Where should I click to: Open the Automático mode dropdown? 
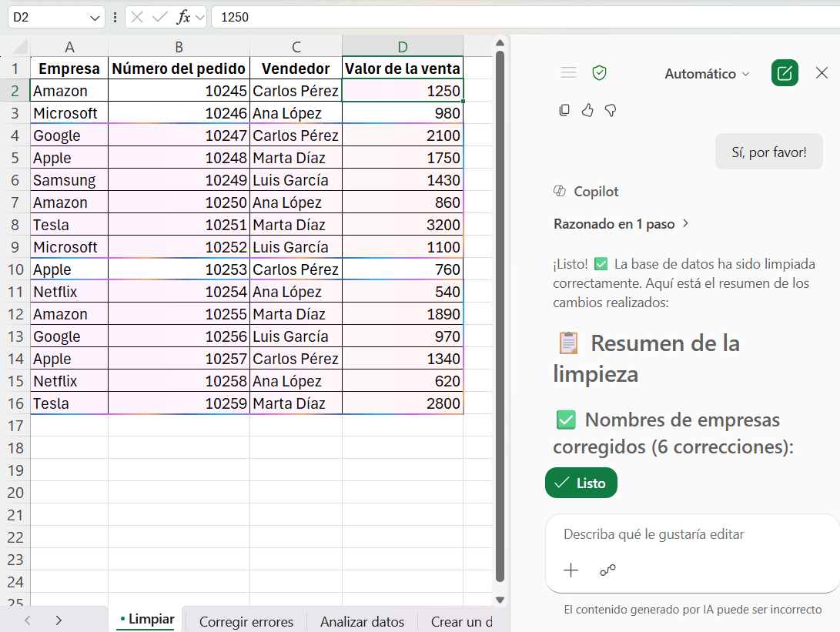click(707, 74)
